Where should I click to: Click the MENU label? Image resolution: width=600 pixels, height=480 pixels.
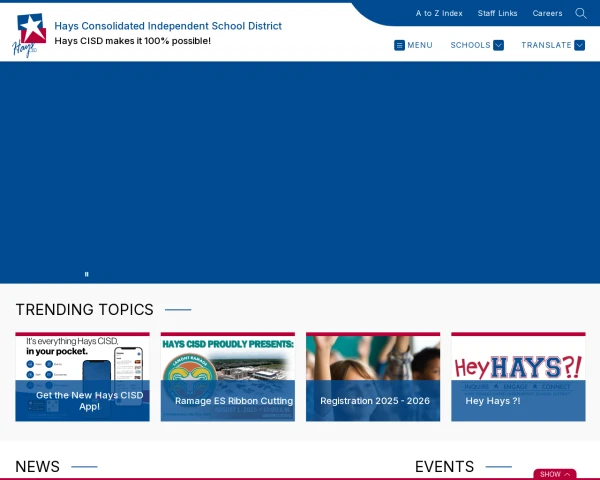coord(420,45)
